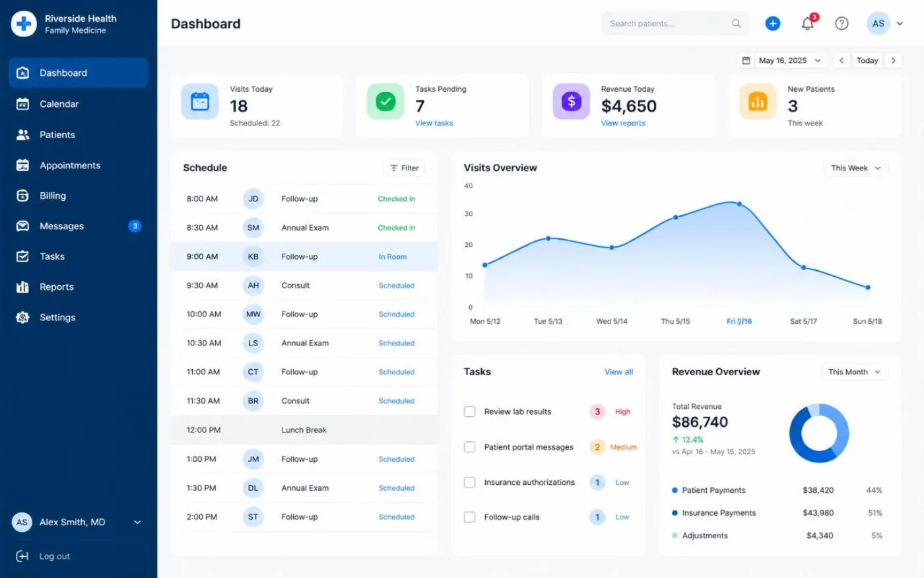This screenshot has width=924, height=578.
Task: Click the Reports bar chart icon in sidebar
Action: [x=22, y=287]
